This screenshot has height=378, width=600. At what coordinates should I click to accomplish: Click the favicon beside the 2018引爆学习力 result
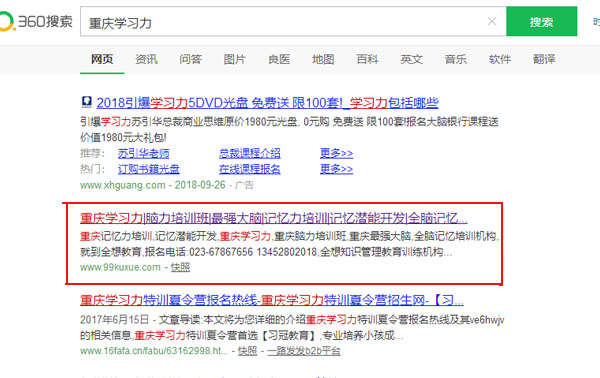(x=87, y=102)
